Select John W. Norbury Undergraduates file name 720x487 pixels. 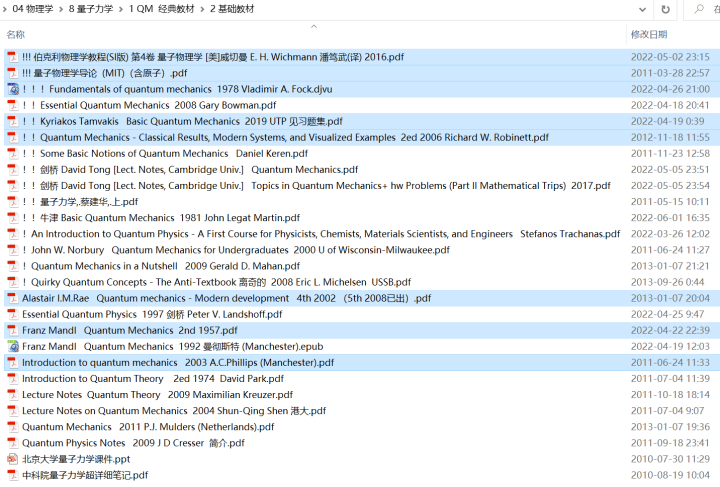(x=236, y=250)
